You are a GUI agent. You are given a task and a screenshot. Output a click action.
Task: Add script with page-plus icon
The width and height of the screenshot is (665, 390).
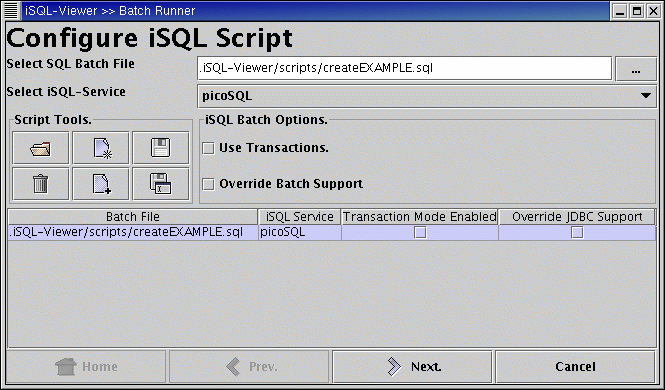pos(101,184)
